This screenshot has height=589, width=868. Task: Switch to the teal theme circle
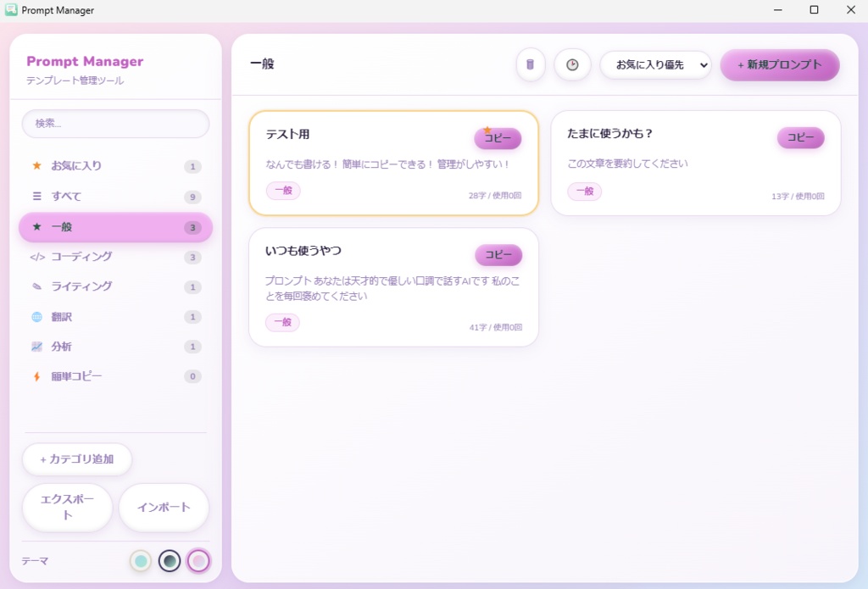[x=142, y=561]
